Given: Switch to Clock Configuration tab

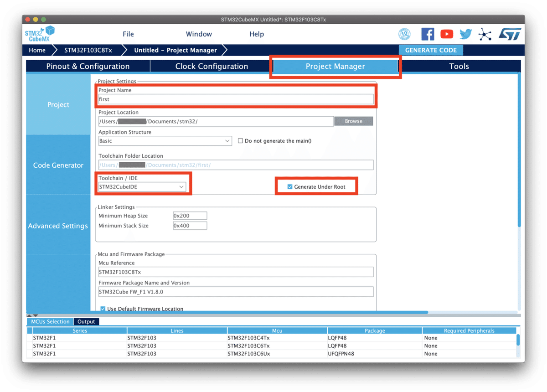Looking at the screenshot, I should [212, 67].
